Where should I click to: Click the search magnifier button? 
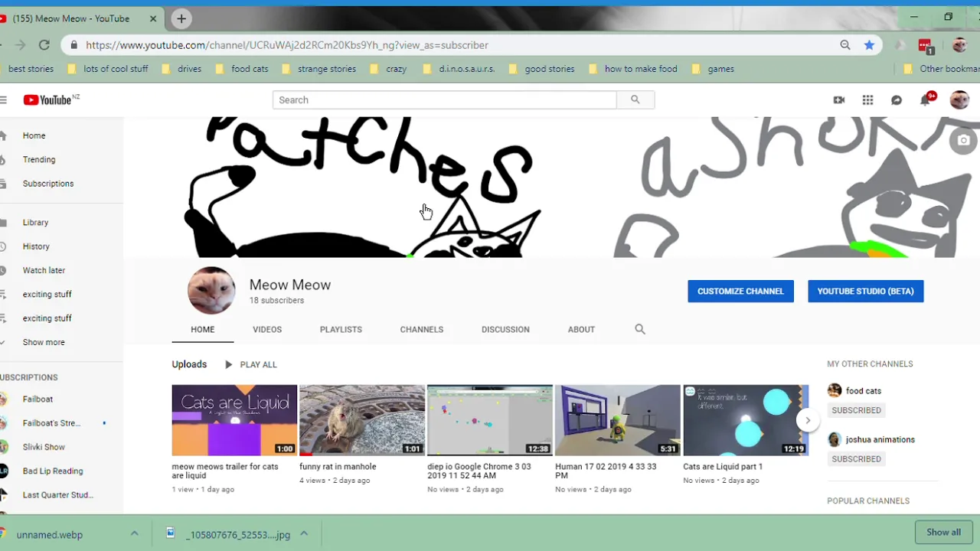point(635,99)
